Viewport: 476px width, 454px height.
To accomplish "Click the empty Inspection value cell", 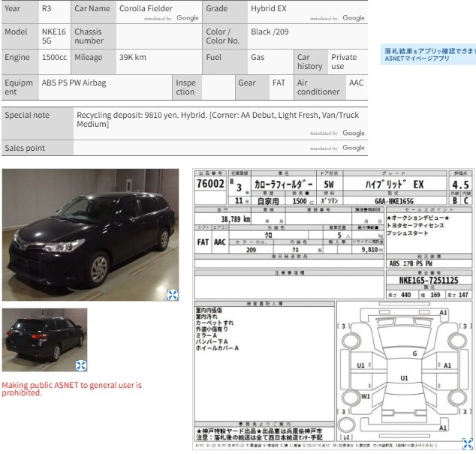I will [x=218, y=87].
